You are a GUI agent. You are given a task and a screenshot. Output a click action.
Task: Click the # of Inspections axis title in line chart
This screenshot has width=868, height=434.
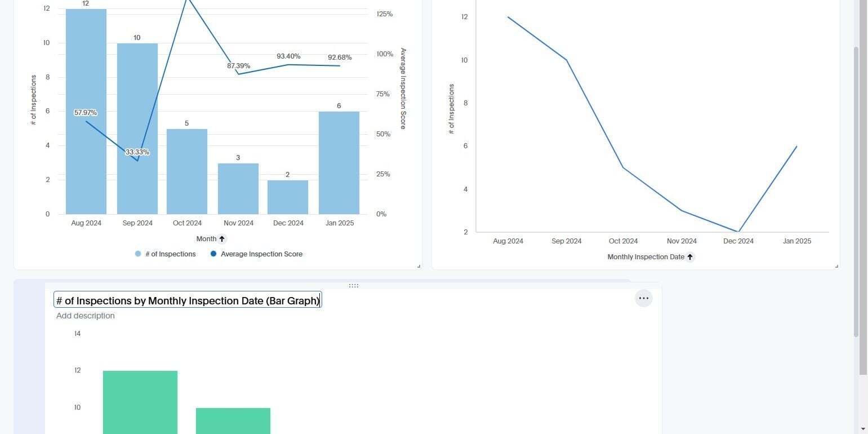451,109
